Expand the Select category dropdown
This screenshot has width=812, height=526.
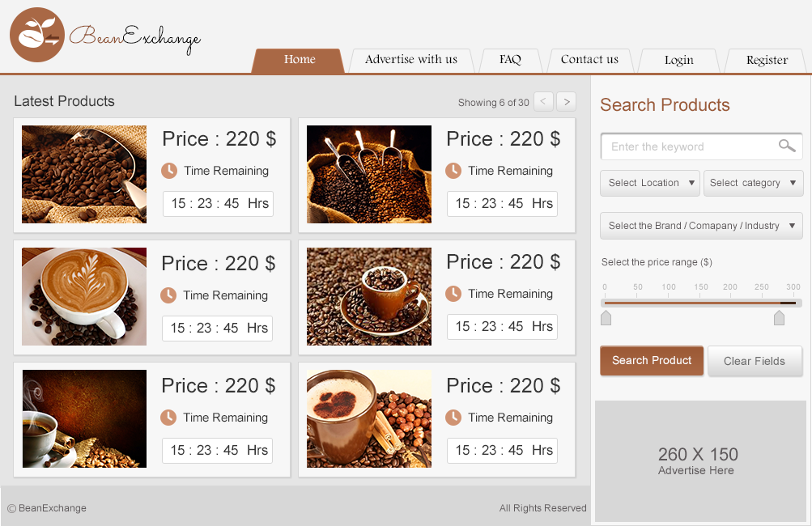(x=753, y=183)
